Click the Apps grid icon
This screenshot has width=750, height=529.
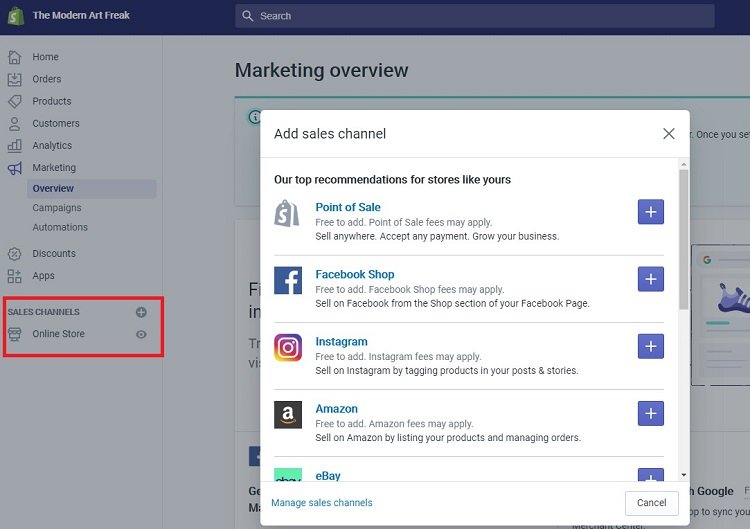tap(15, 276)
